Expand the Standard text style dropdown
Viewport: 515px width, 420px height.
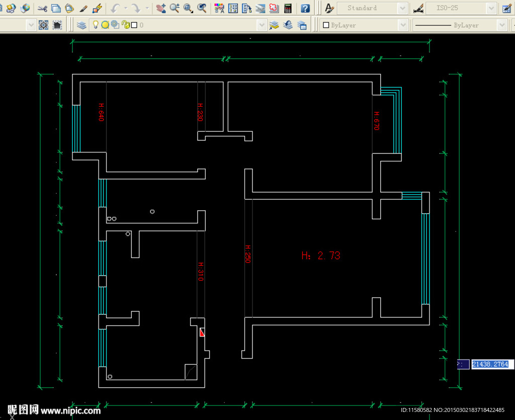click(x=402, y=8)
